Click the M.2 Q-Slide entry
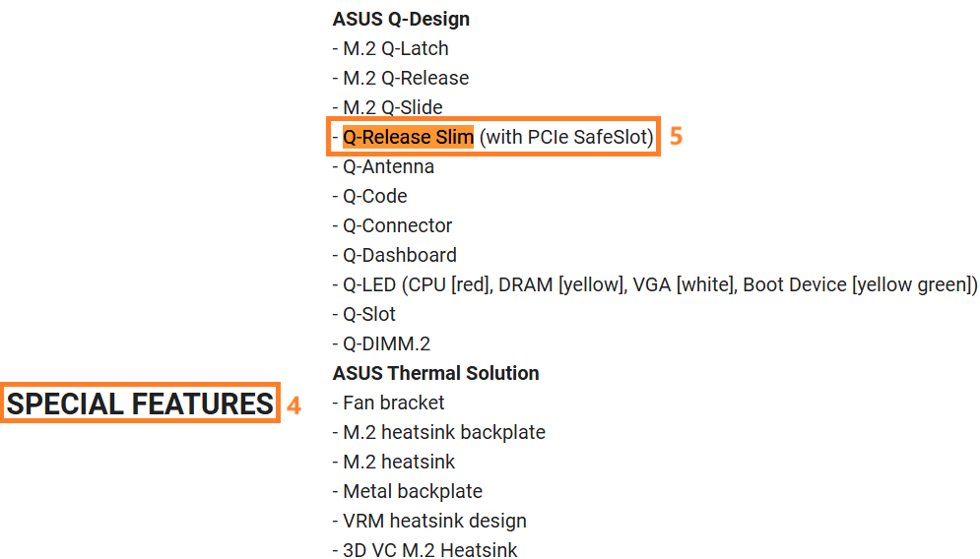The height and width of the screenshot is (559, 980). (x=387, y=107)
